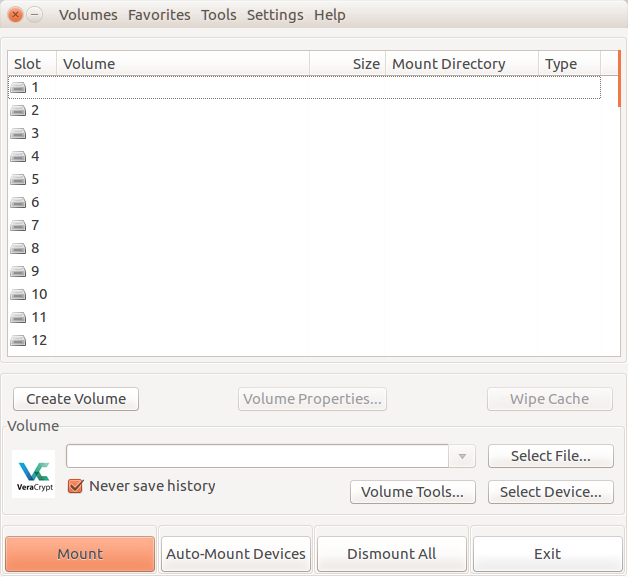628x577 pixels.
Task: Select slot 9 drive icon
Action: pos(19,272)
